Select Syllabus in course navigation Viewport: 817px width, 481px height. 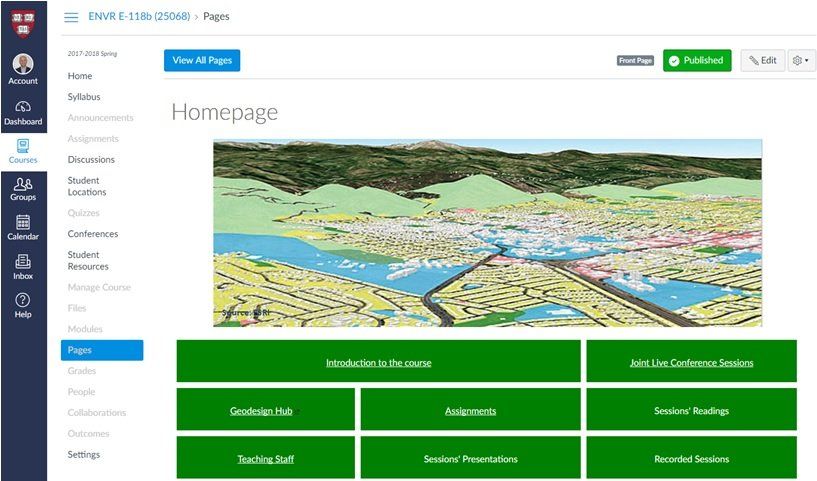(84, 97)
